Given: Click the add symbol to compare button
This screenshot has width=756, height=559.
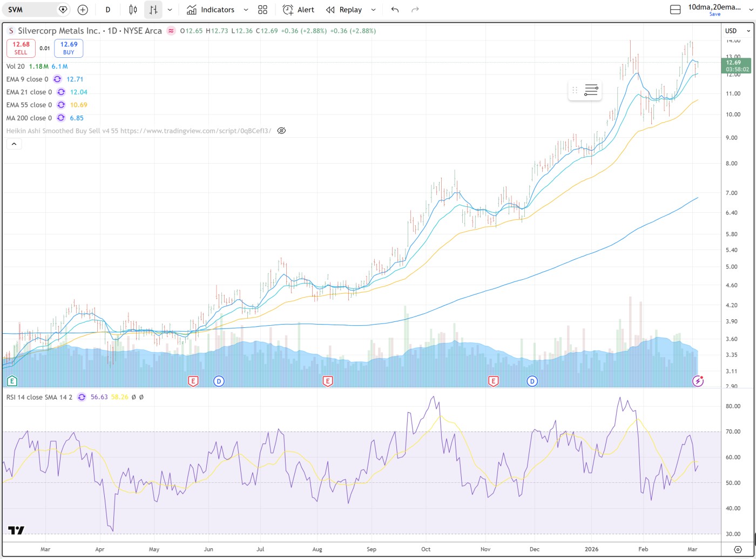Looking at the screenshot, I should point(83,10).
